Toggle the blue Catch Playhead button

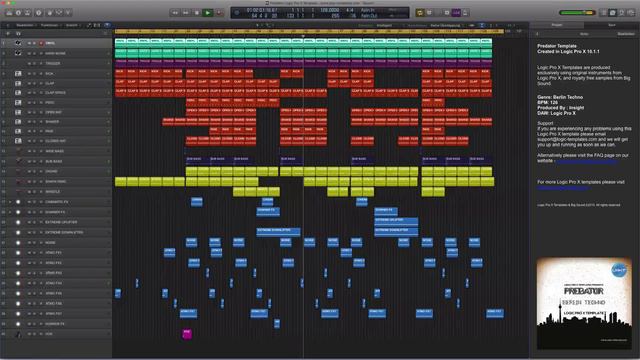107,25
